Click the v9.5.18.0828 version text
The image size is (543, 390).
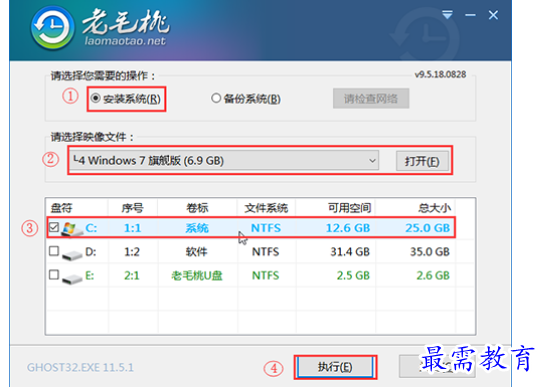coord(440,74)
